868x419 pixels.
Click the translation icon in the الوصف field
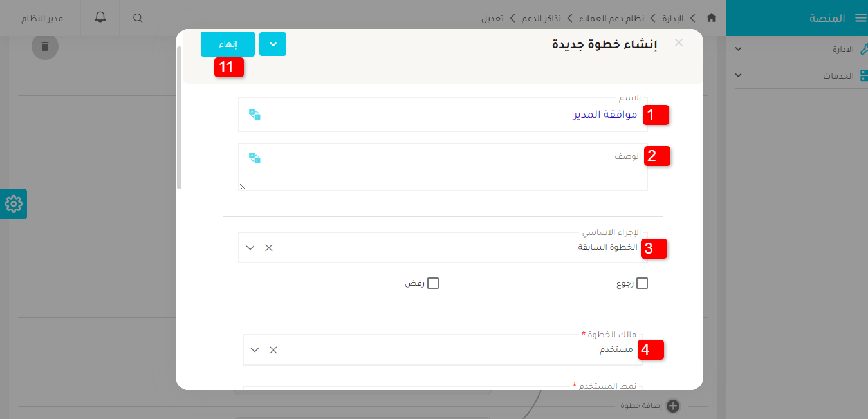[x=254, y=158]
